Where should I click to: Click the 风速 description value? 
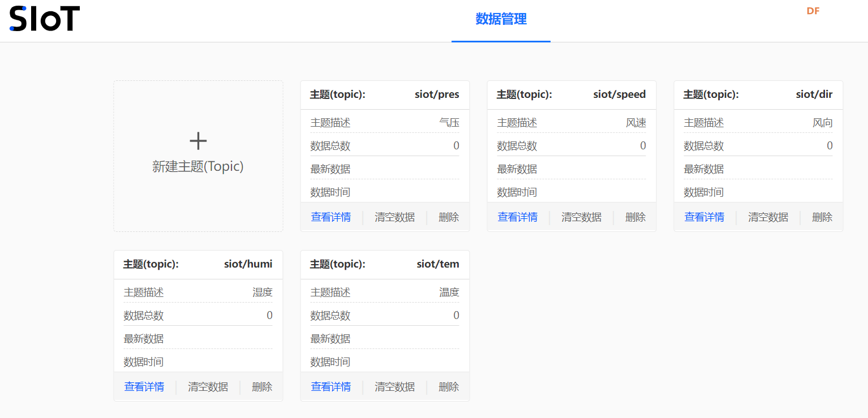(636, 123)
